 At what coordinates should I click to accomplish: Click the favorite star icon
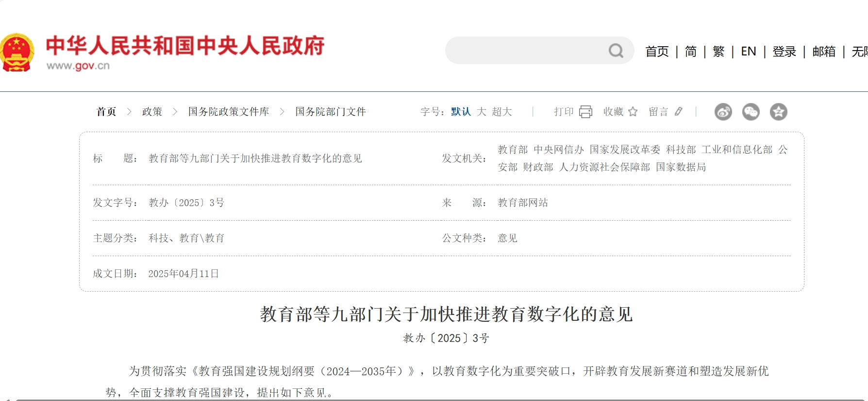point(633,112)
